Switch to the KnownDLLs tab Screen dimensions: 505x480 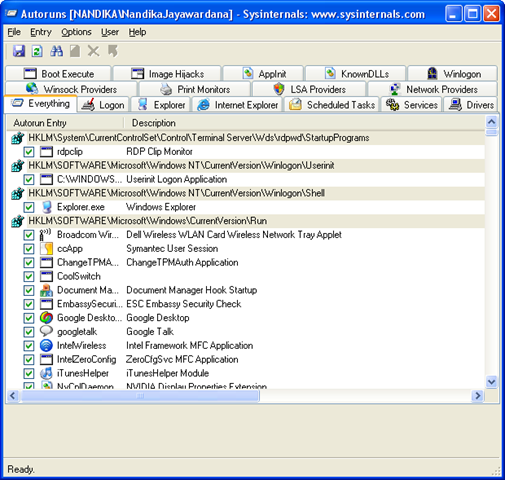pyautogui.click(x=356, y=74)
